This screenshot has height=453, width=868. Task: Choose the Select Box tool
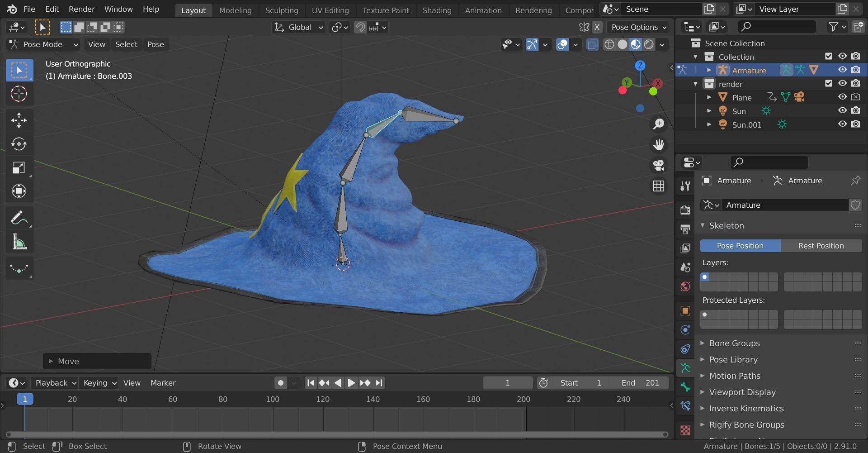(x=19, y=71)
